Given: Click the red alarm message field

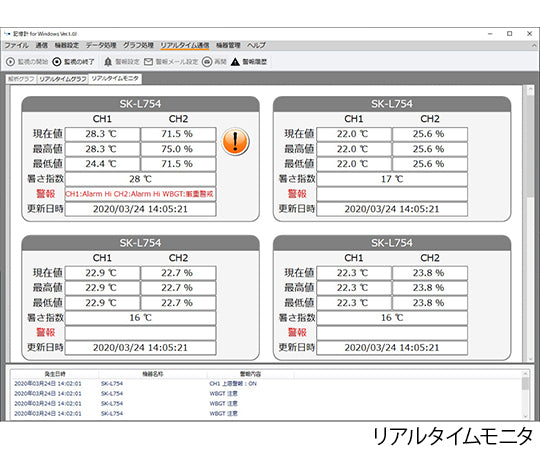Looking at the screenshot, I should click(x=141, y=194).
